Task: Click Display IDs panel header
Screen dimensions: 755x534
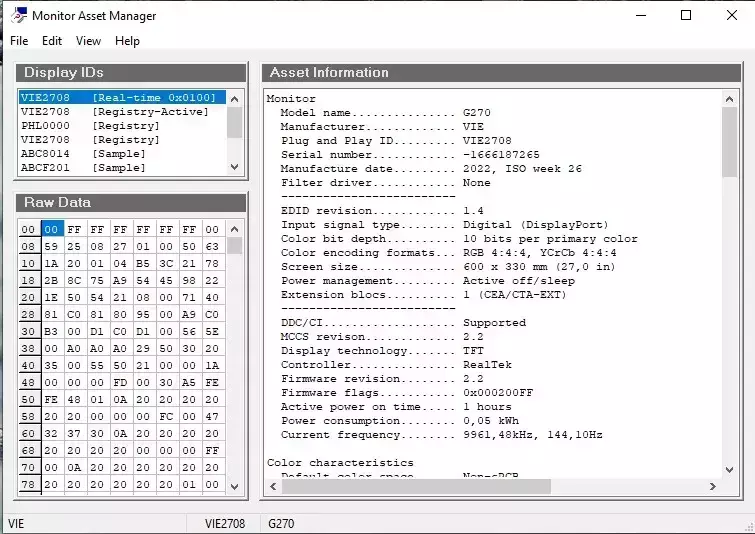Action: point(131,73)
